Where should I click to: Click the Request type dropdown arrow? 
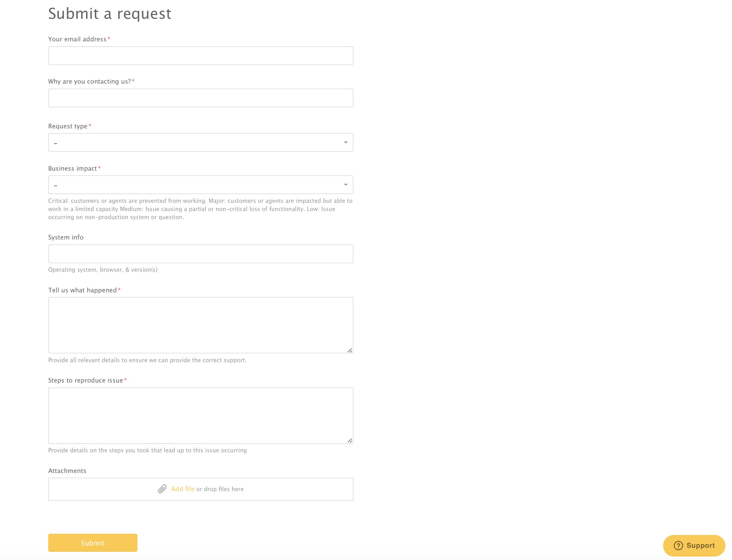tap(345, 142)
